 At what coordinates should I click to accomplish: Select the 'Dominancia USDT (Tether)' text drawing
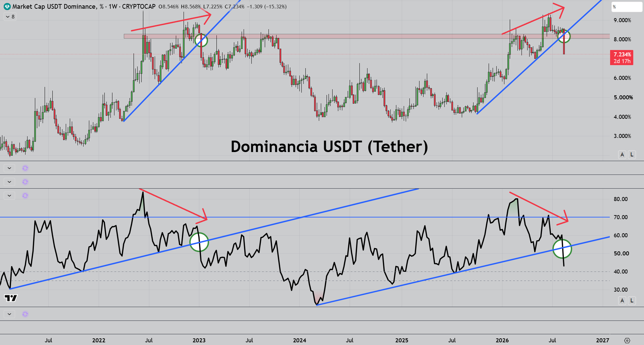click(x=329, y=147)
